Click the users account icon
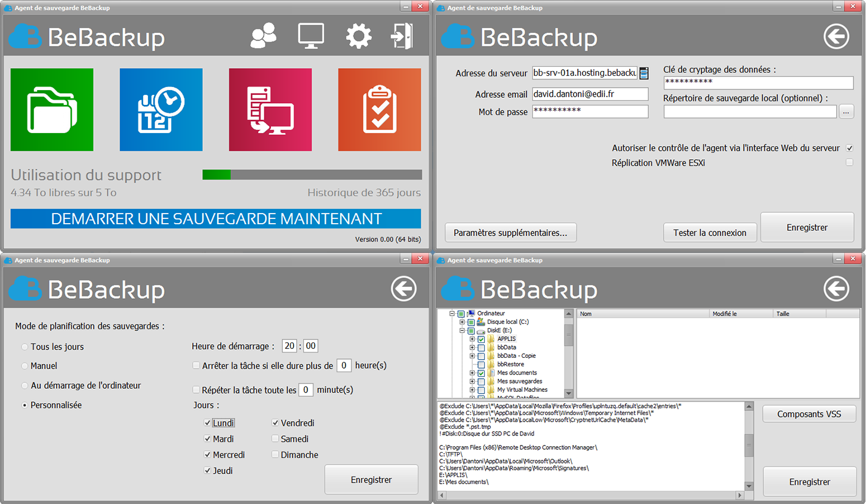The height and width of the screenshot is (504, 866). coord(263,36)
